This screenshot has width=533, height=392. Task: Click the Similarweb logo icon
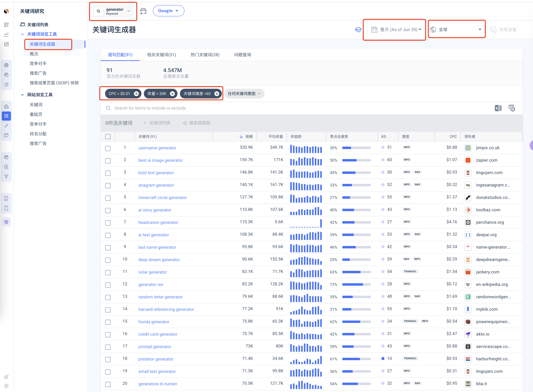(6, 11)
